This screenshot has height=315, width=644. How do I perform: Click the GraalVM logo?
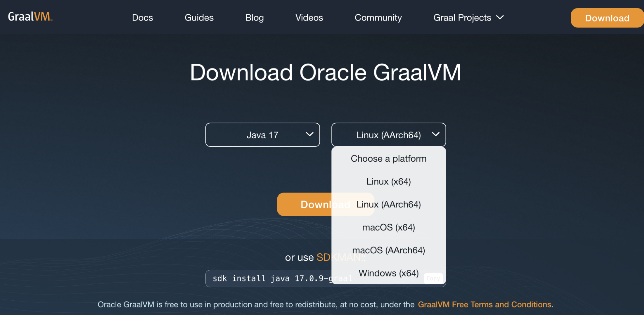[x=30, y=16]
